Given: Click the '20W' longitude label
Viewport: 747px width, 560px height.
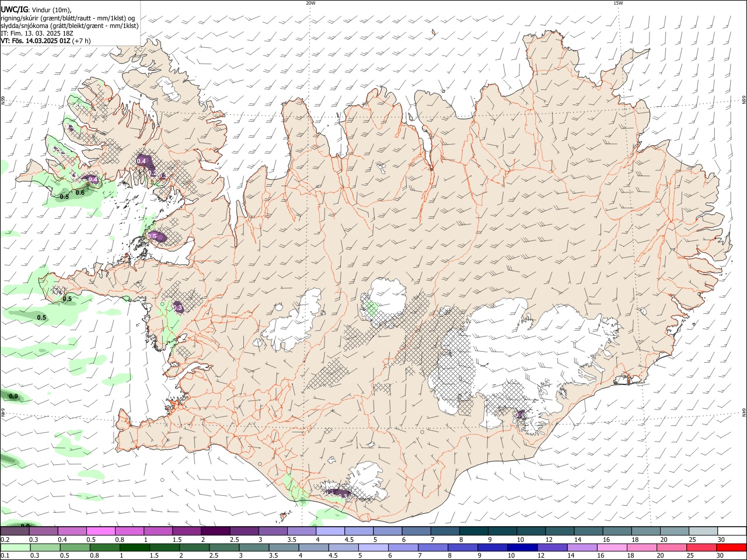Looking at the screenshot, I should pyautogui.click(x=310, y=3).
